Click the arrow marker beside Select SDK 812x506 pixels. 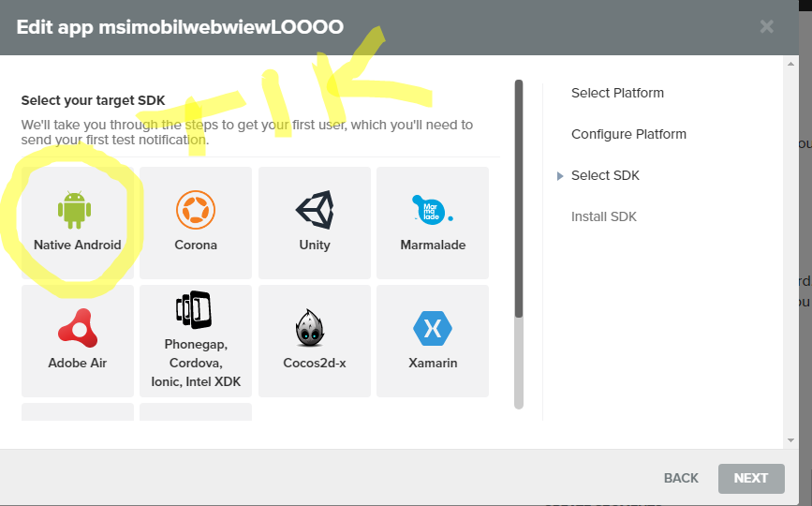coord(560,176)
